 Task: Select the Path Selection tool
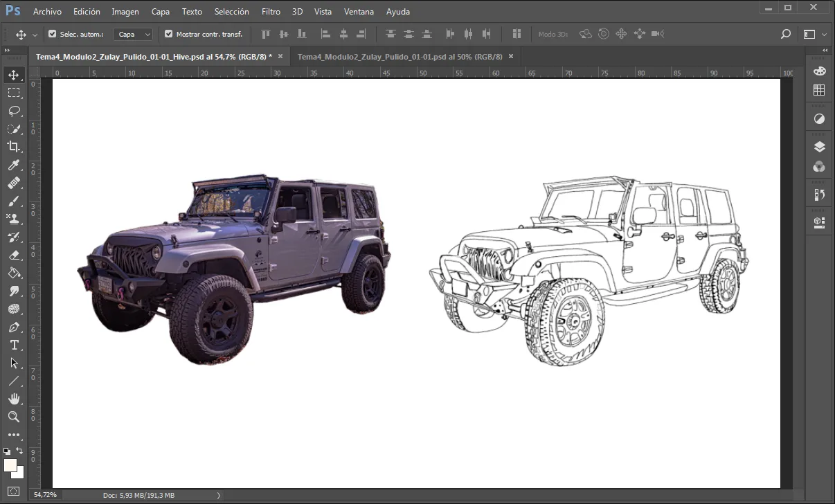[x=14, y=363]
